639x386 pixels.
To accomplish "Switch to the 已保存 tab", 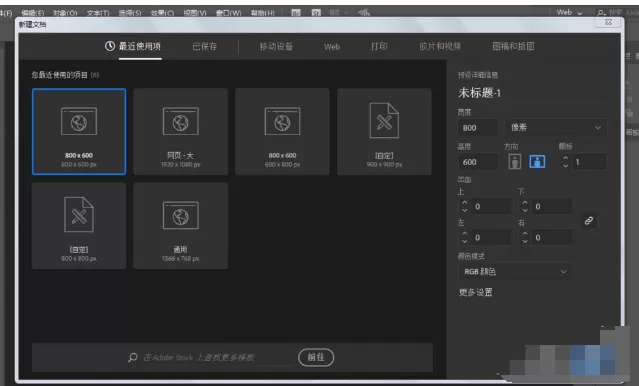I will (205, 46).
